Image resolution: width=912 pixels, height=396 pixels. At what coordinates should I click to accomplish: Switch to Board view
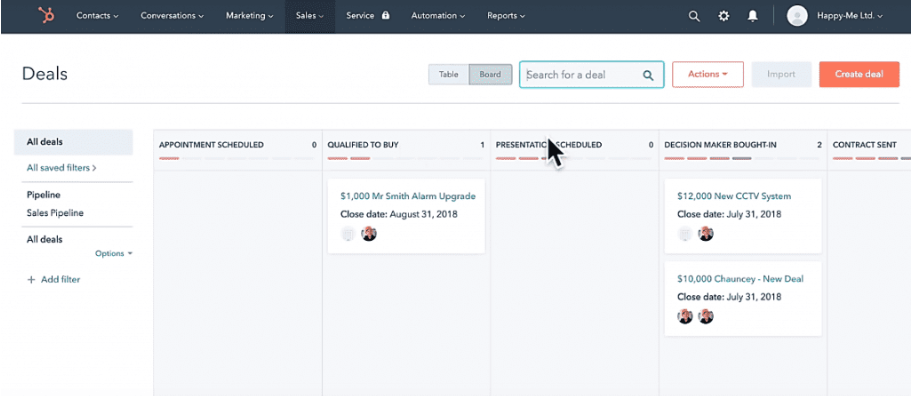pyautogui.click(x=490, y=74)
